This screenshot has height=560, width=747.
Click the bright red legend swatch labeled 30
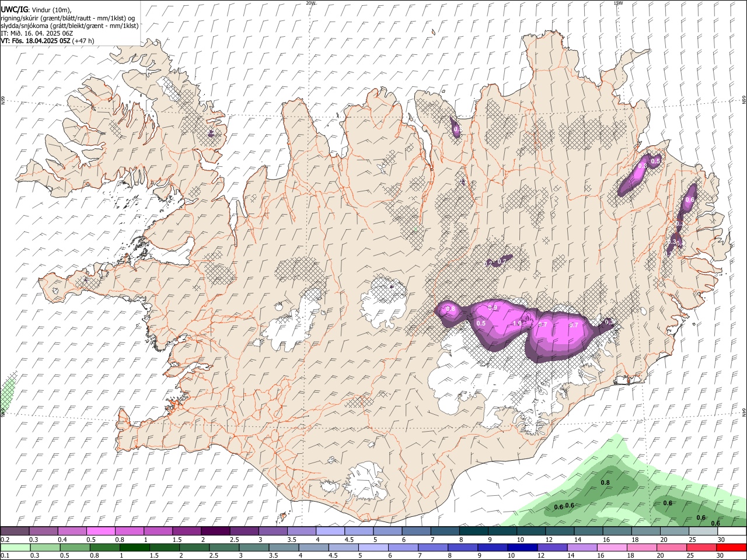[x=732, y=547]
